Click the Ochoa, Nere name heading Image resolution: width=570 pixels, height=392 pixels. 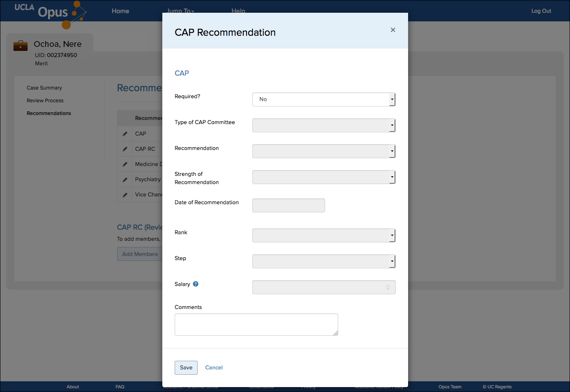click(x=58, y=44)
